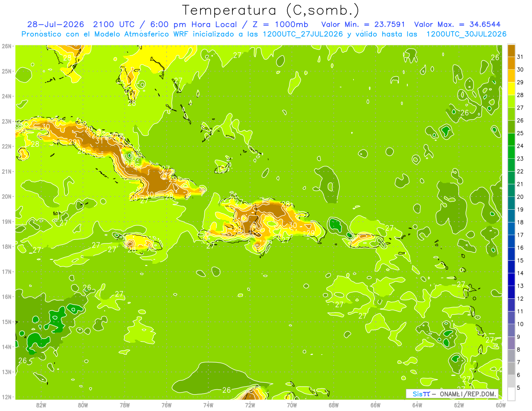Viewport: 532px width, 411px height.
Task: Click the 82W longitude axis label
Action: pos(41,404)
